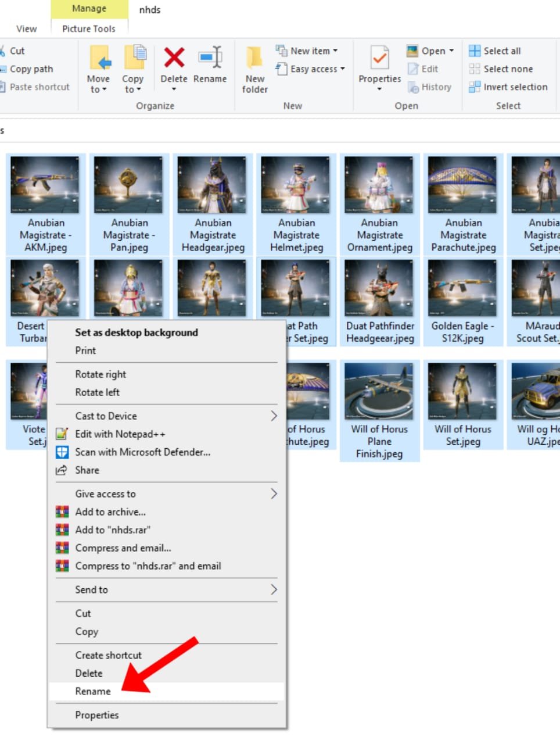Viewport: 560px width, 744px height.
Task: Click Select all in ribbon
Action: pyautogui.click(x=495, y=51)
